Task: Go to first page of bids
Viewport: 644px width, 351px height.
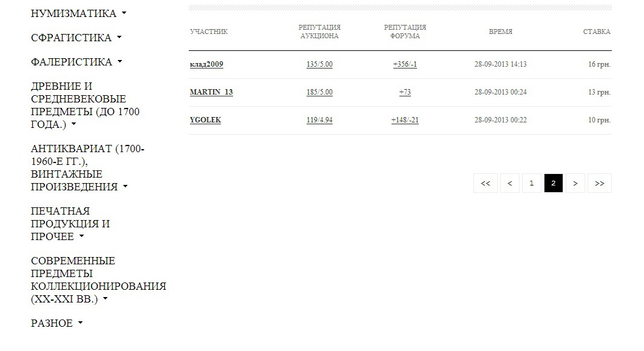Action: pyautogui.click(x=486, y=183)
